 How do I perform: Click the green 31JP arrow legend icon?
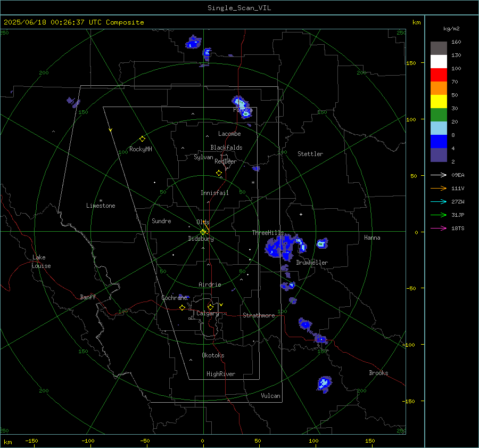(x=439, y=215)
